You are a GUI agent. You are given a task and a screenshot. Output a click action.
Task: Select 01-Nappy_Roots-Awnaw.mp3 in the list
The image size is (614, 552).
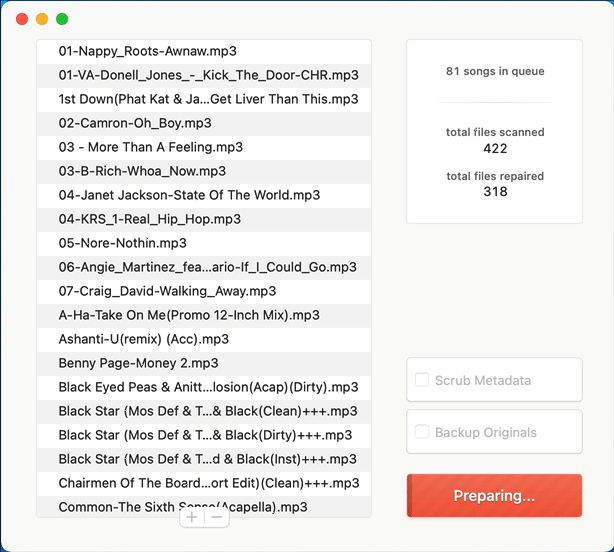tap(147, 51)
